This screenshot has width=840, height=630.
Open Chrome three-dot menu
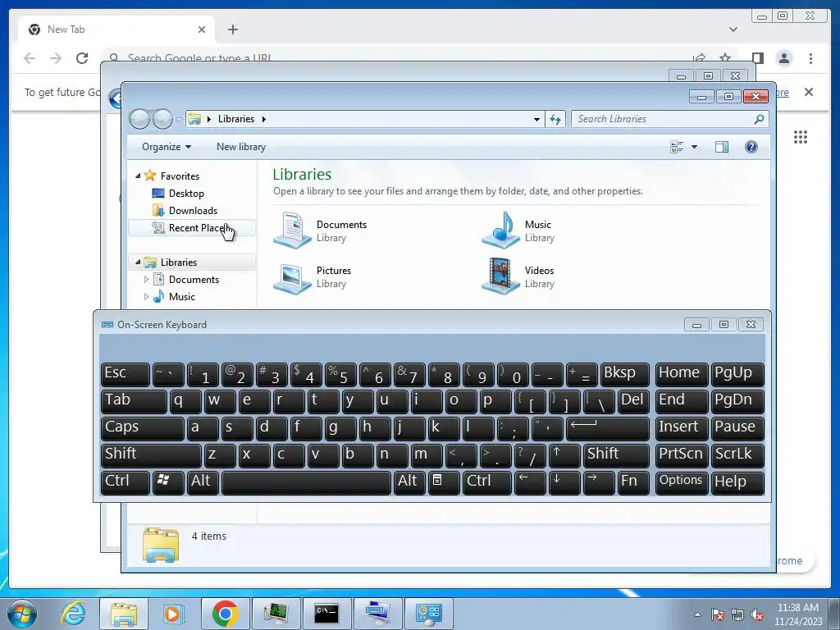tap(810, 58)
